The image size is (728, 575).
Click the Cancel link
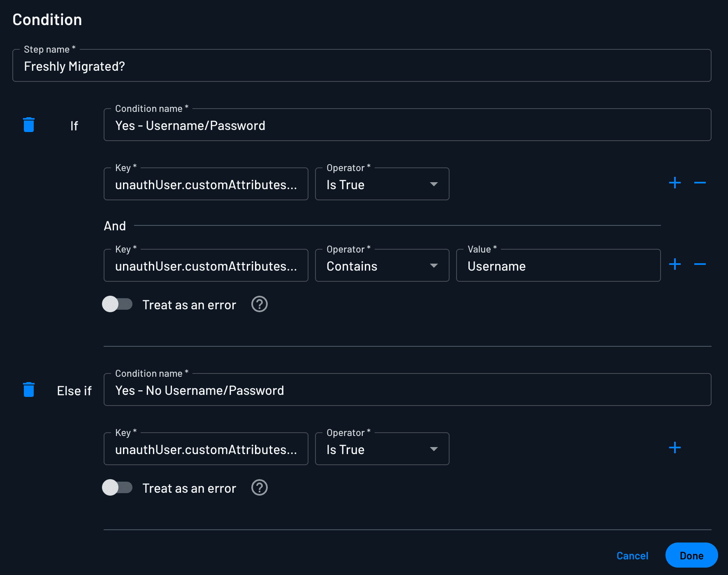tap(632, 555)
